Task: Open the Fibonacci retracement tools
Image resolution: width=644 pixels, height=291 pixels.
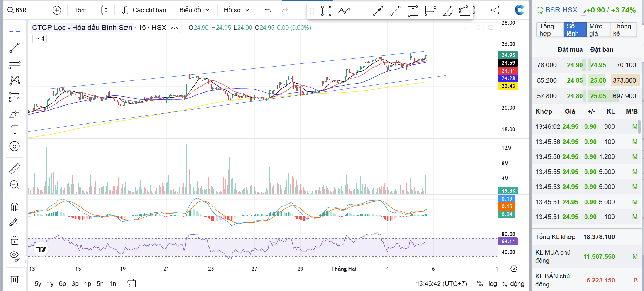Action: tap(15, 64)
